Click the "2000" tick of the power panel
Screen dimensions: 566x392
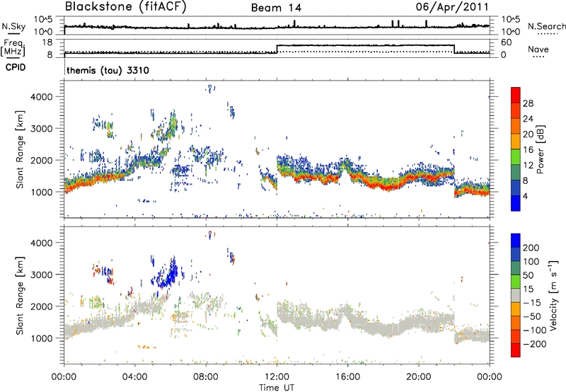(41, 160)
